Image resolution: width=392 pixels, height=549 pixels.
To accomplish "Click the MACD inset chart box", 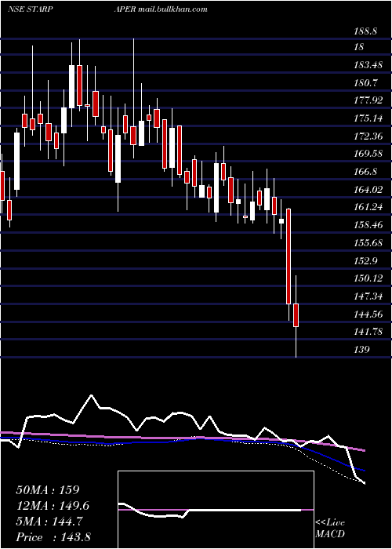I will (216, 510).
